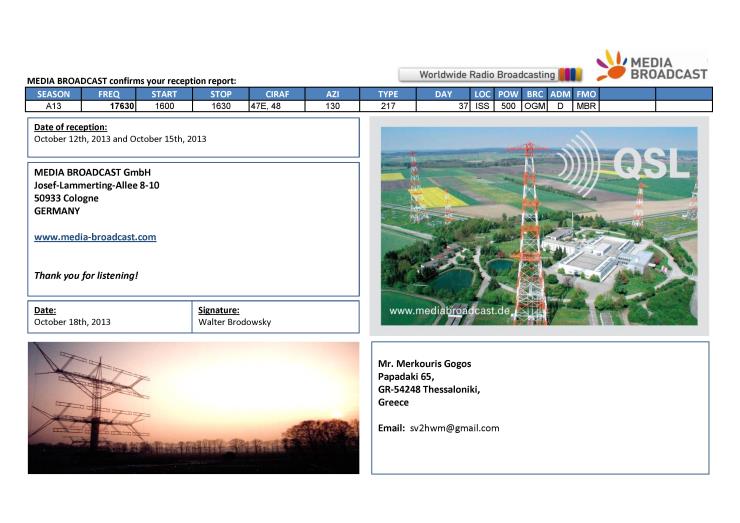
Task: Click the sv2hwm@gmail.com email address
Action: (x=454, y=428)
